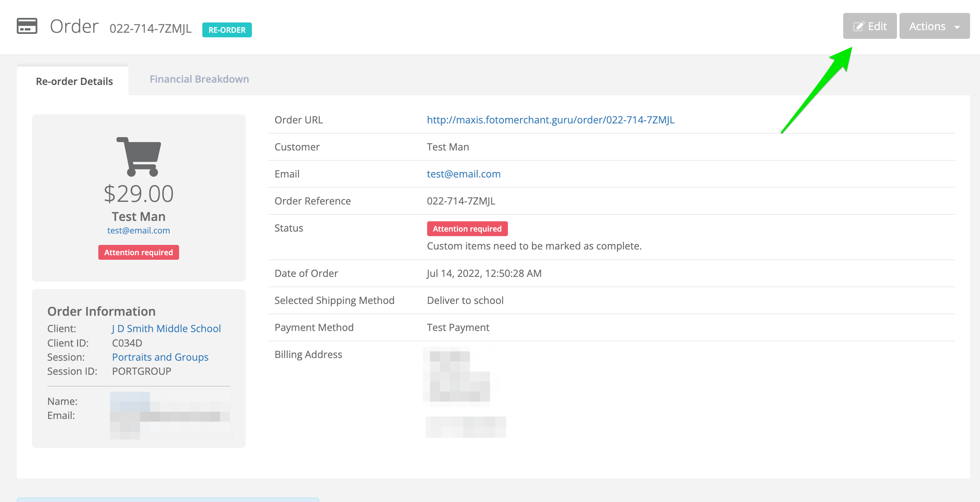Screen dimensions: 980x502
Task: Click the Billing Address label
Action: 308,354
